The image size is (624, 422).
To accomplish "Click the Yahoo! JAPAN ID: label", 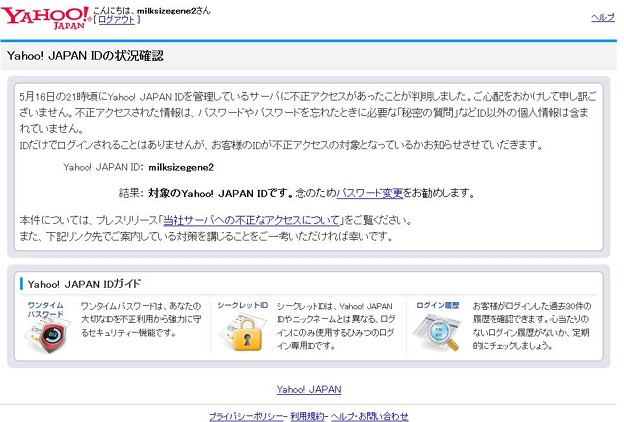I will tap(103, 167).
